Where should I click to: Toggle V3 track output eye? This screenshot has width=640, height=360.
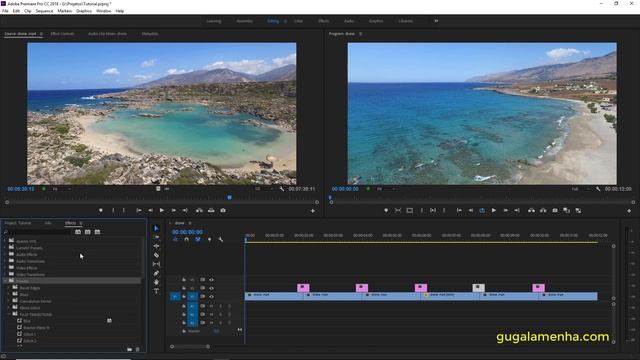211,280
